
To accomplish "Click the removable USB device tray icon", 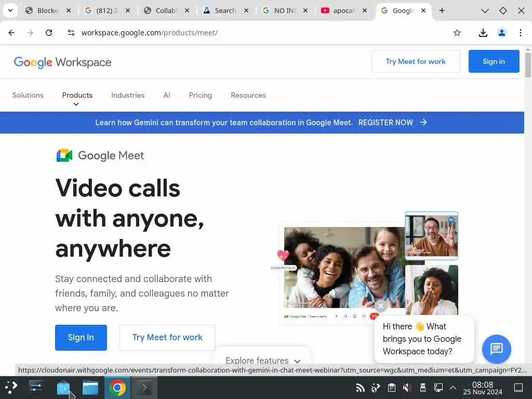I will pyautogui.click(x=423, y=388).
